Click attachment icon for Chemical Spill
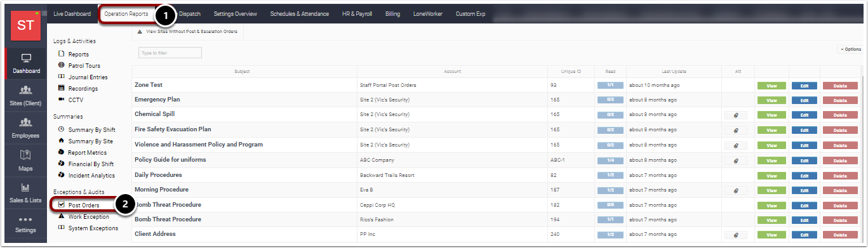The height and width of the screenshot is (248, 868). pyautogui.click(x=736, y=115)
